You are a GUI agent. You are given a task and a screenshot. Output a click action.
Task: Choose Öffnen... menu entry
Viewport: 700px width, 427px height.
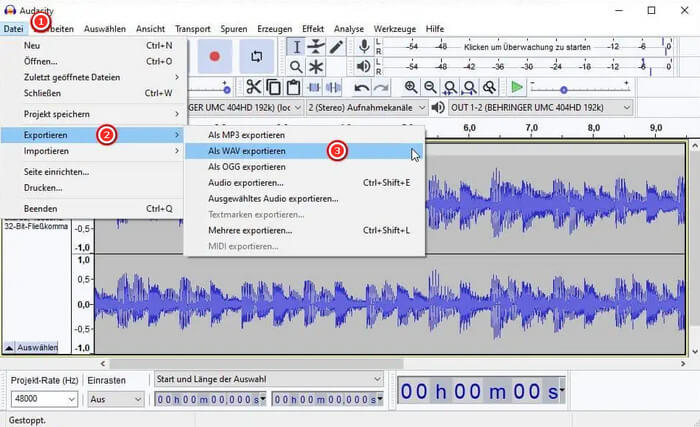click(92, 61)
